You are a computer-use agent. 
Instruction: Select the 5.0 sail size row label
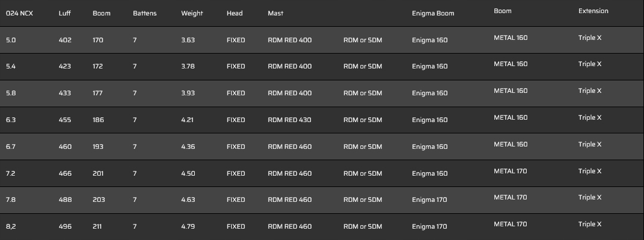point(11,40)
